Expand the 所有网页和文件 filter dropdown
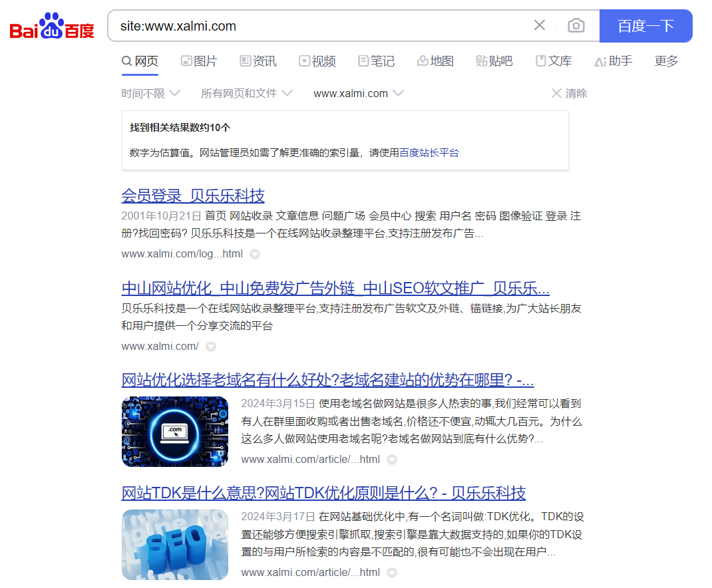The height and width of the screenshot is (588, 712). click(x=247, y=94)
